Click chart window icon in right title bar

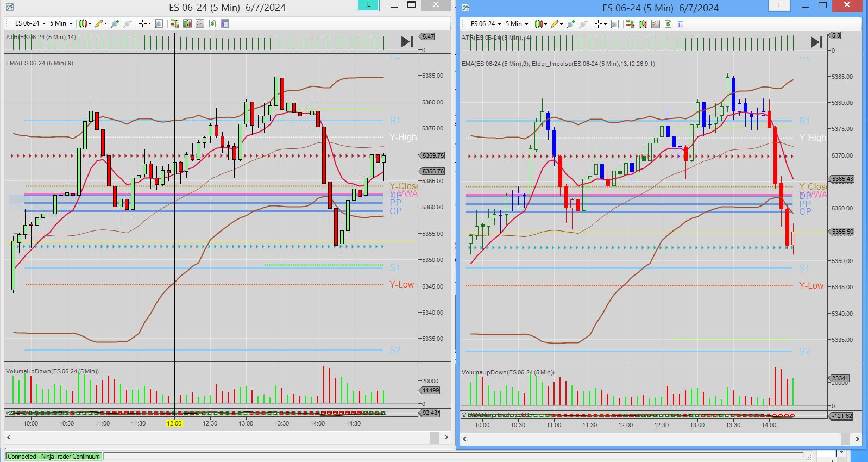[466, 8]
